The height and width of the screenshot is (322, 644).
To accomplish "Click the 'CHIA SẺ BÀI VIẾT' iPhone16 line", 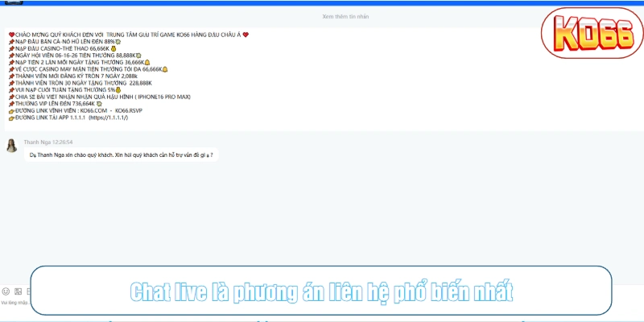I will point(100,97).
